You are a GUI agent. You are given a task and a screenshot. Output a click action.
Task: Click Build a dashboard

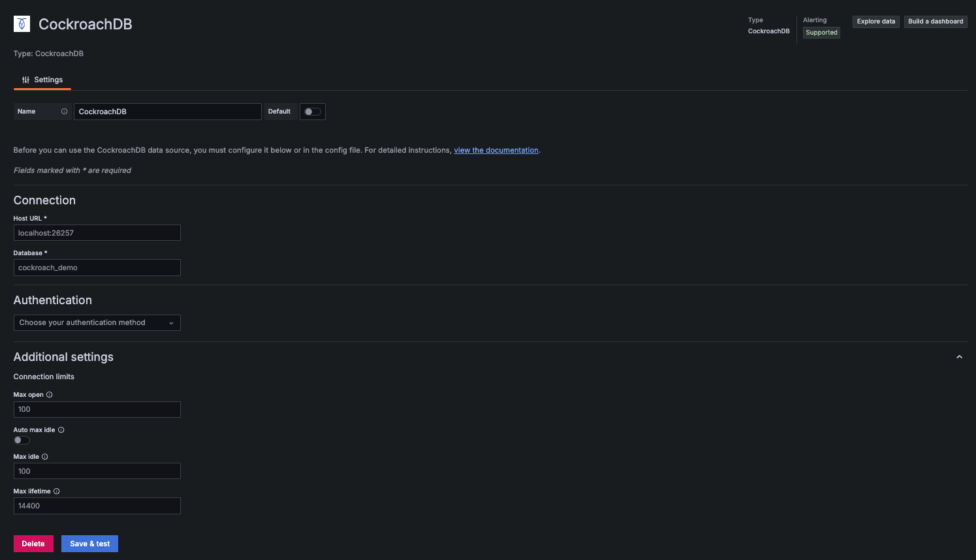coord(935,21)
